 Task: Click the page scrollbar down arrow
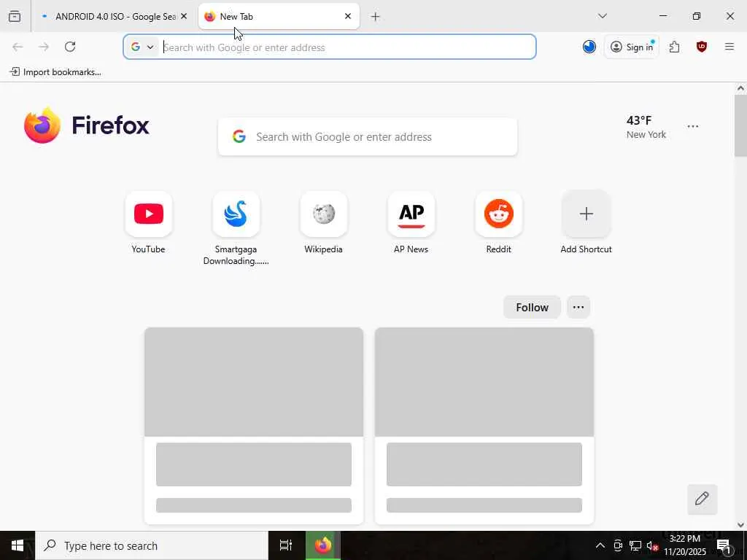pos(740,525)
